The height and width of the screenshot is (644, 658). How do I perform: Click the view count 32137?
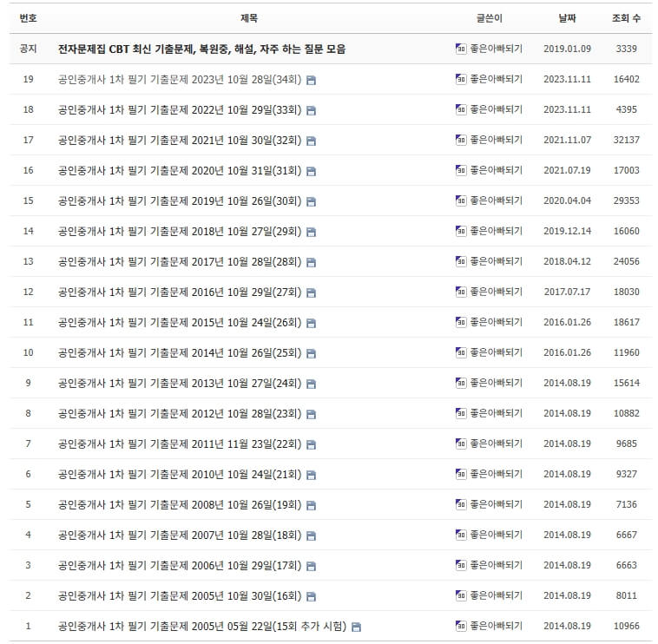point(627,140)
